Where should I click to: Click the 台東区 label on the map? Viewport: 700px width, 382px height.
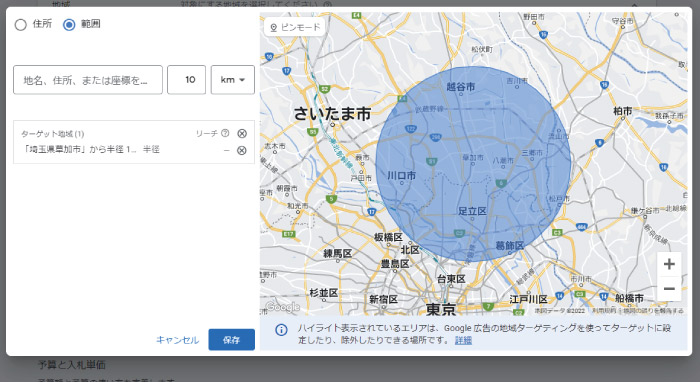coord(451,279)
